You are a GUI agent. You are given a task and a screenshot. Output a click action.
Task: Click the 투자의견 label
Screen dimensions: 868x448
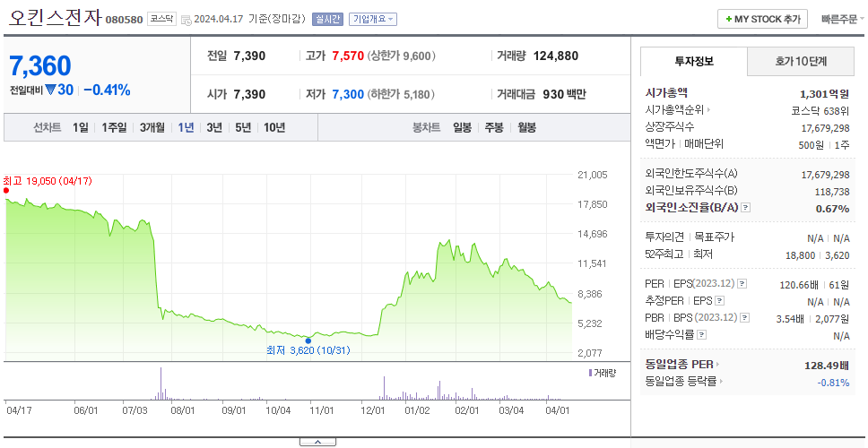[x=664, y=237]
